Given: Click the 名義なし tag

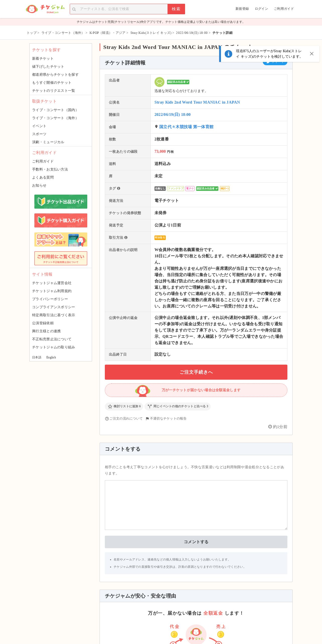Looking at the screenshot, I should pyautogui.click(x=160, y=189).
